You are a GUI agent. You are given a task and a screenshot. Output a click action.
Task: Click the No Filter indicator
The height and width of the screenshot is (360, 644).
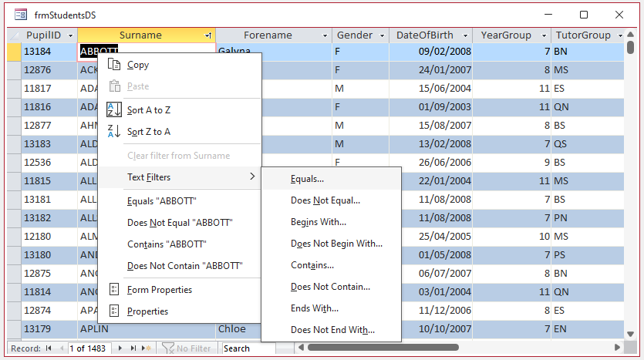pos(187,348)
